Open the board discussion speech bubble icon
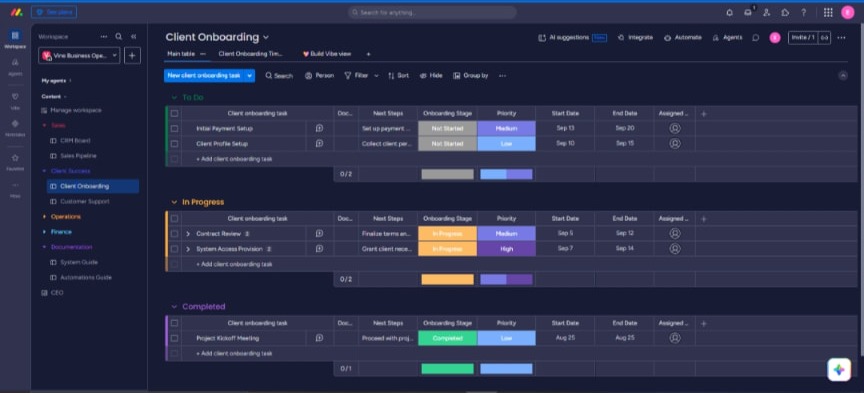864x393 pixels. pyautogui.click(x=756, y=37)
